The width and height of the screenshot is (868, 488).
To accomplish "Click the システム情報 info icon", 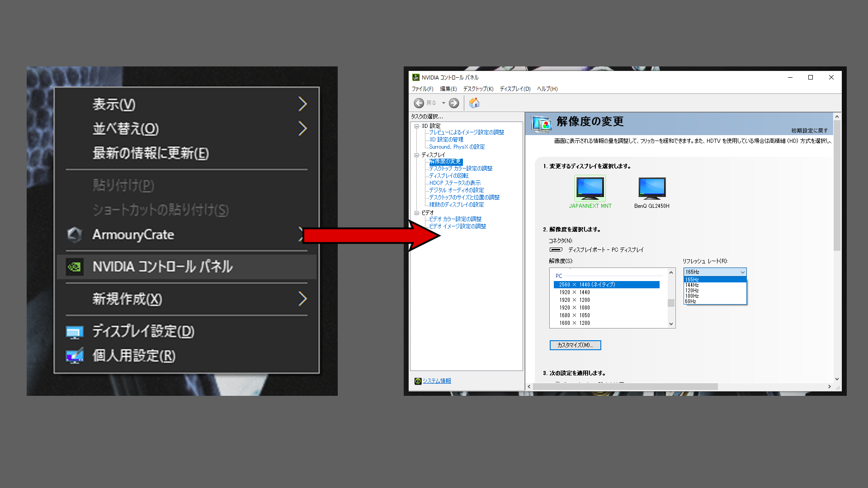I will [418, 381].
